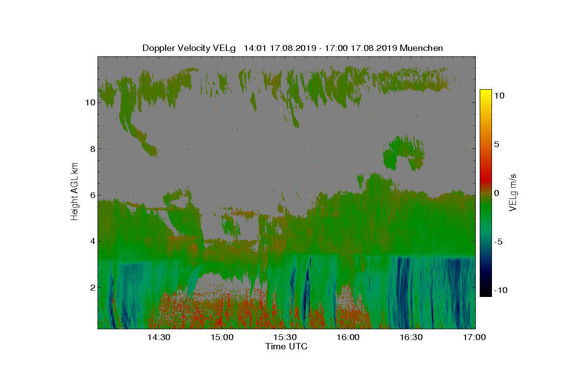Click the 'VELg m/s' colorbar label
588x392 pixels.
pyautogui.click(x=514, y=192)
